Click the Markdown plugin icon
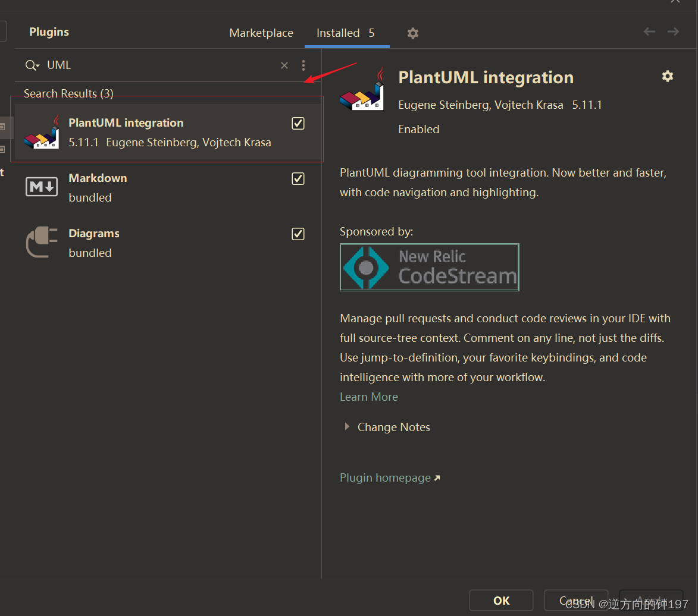 pos(42,187)
